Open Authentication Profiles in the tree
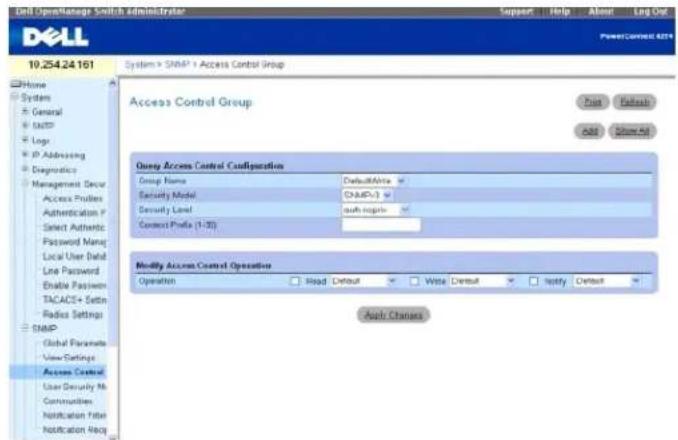678x440 pixels. coord(74,213)
